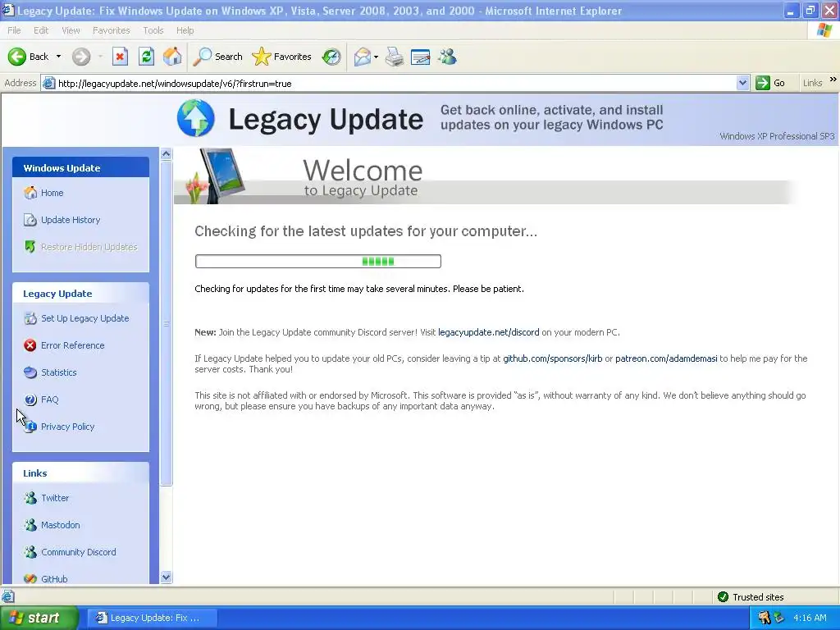Click the Restore Hidden Updates icon
The width and height of the screenshot is (840, 630).
click(x=30, y=246)
